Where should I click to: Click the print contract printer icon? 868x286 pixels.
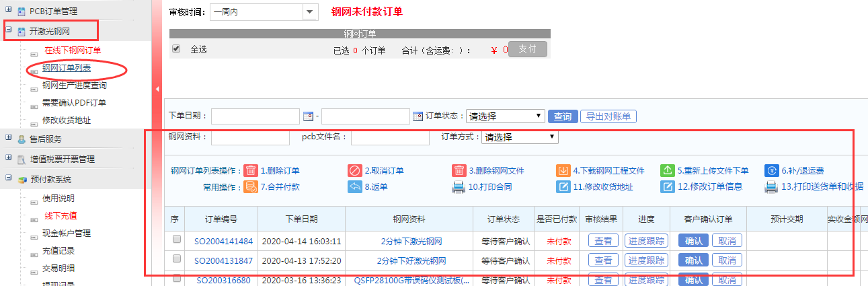(459, 187)
